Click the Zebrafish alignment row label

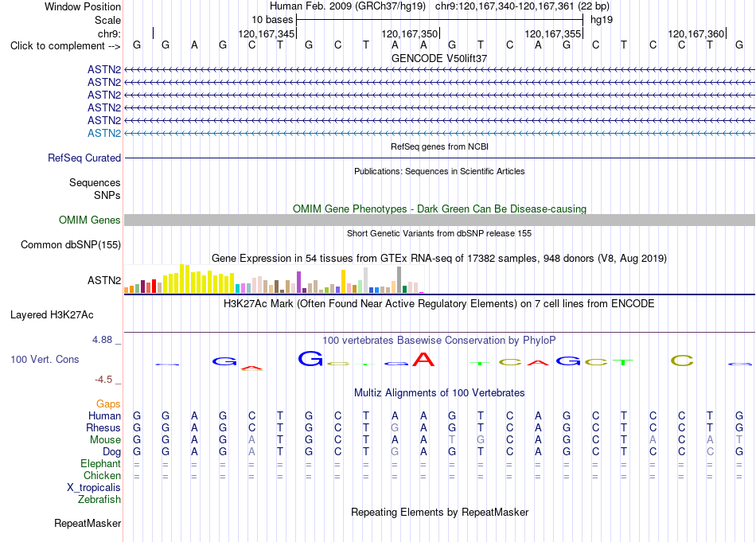(99, 500)
